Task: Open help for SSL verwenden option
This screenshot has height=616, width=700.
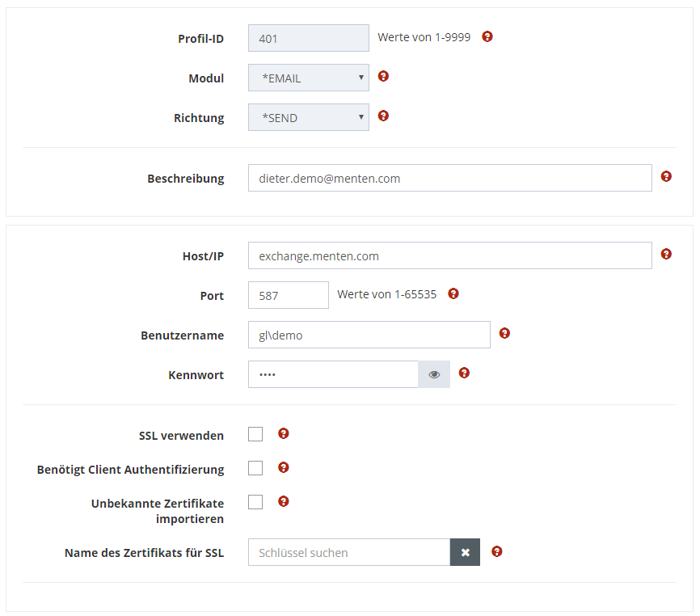Action: coord(284,433)
